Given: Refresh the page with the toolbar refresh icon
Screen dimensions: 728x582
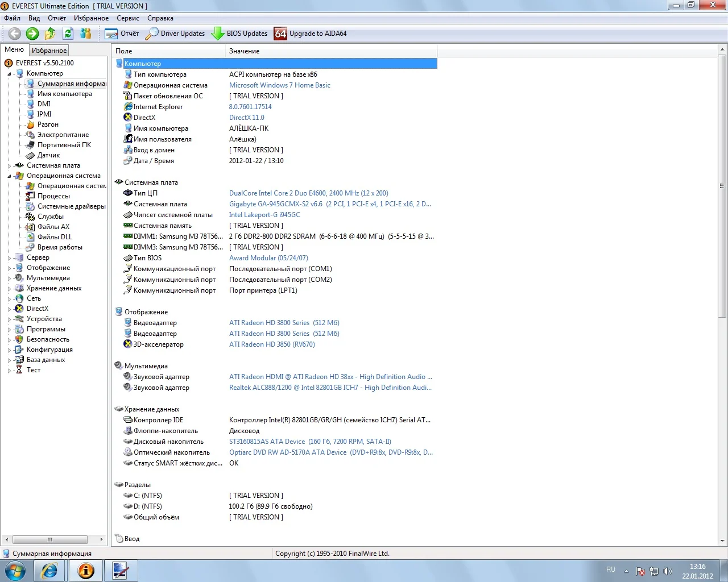Looking at the screenshot, I should 68,34.
